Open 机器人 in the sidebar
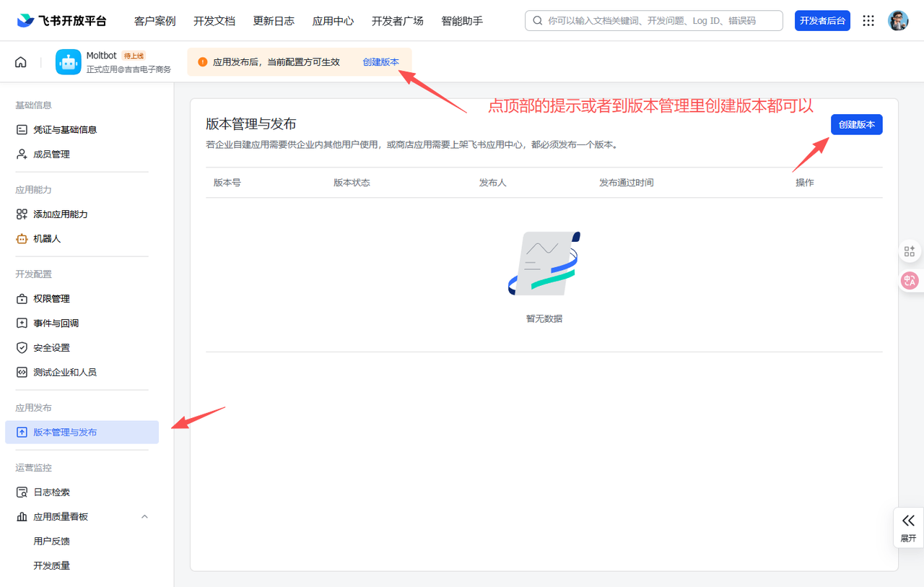The height and width of the screenshot is (587, 924). 47,238
